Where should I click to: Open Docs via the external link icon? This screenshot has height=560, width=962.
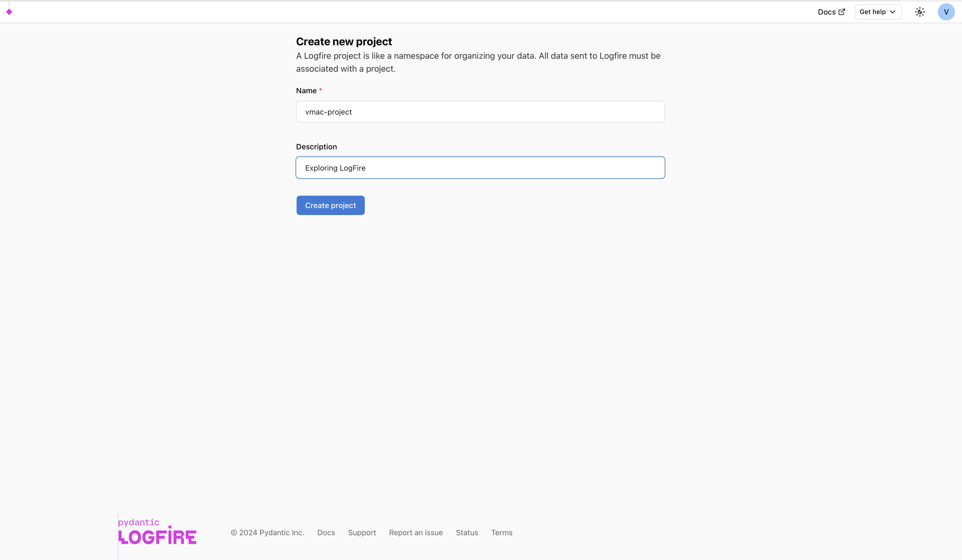(x=842, y=11)
